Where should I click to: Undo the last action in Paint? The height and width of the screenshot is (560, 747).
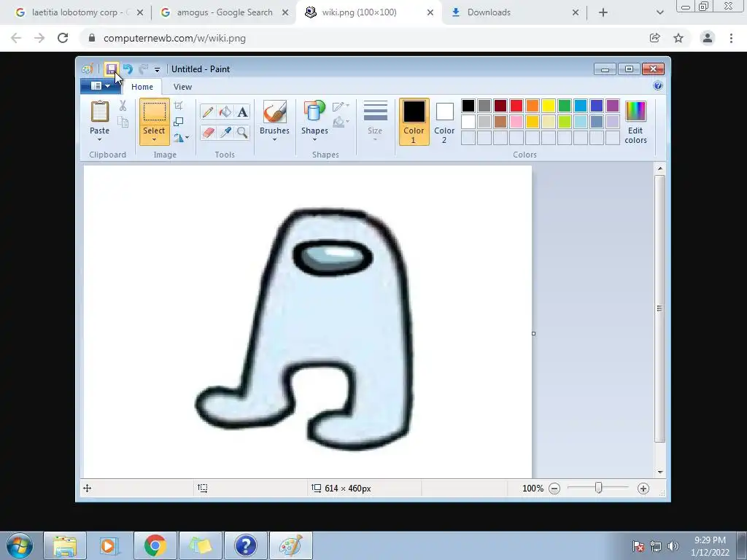click(128, 69)
